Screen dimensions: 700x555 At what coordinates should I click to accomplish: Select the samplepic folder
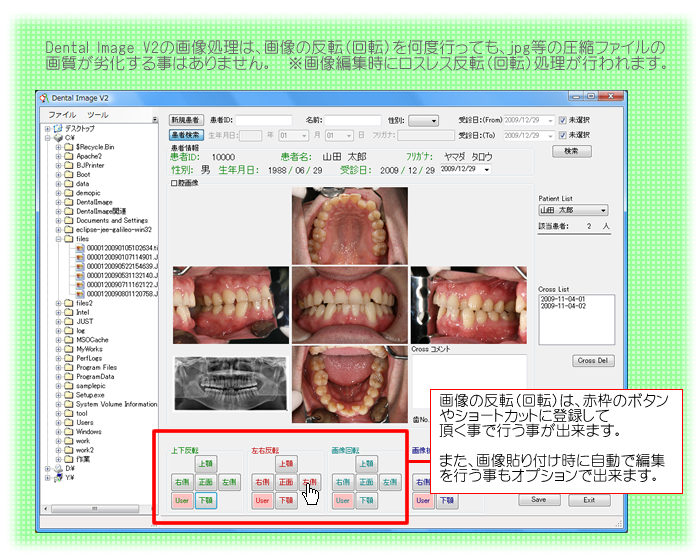(91, 386)
